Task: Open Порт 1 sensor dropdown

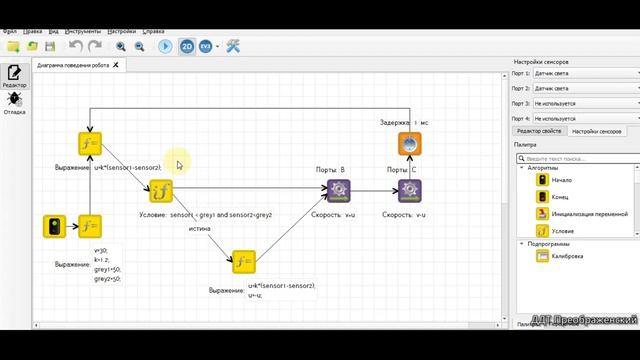Action: [x=586, y=73]
